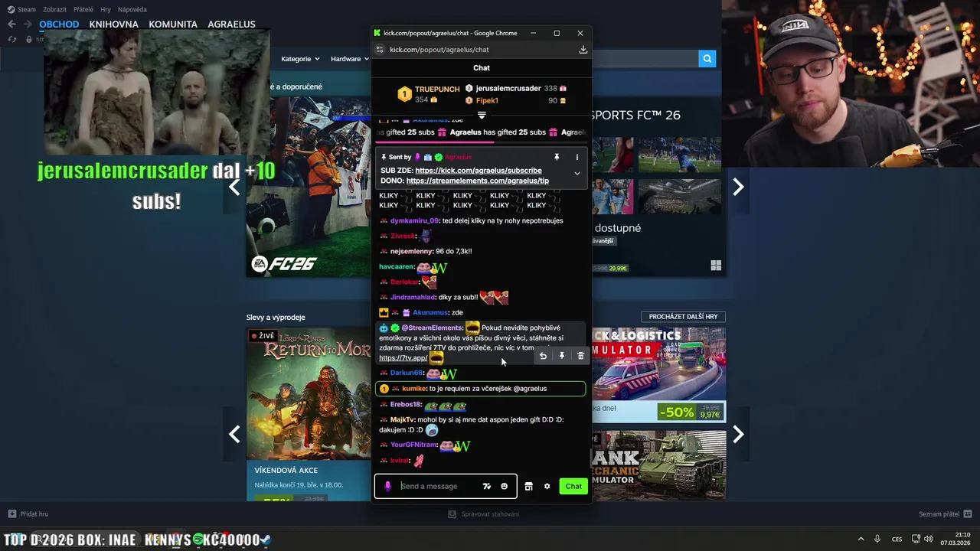Unpin the pinned message via pin icon
This screenshot has width=980, height=551.
[557, 157]
